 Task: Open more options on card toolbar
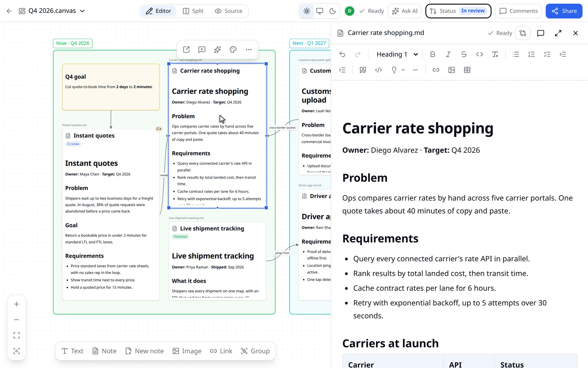click(x=249, y=50)
